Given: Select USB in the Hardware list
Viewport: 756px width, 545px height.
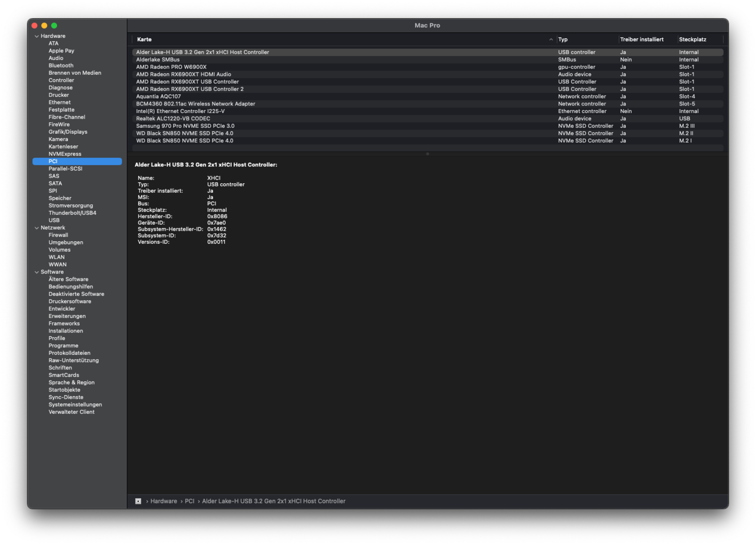Looking at the screenshot, I should coord(54,221).
